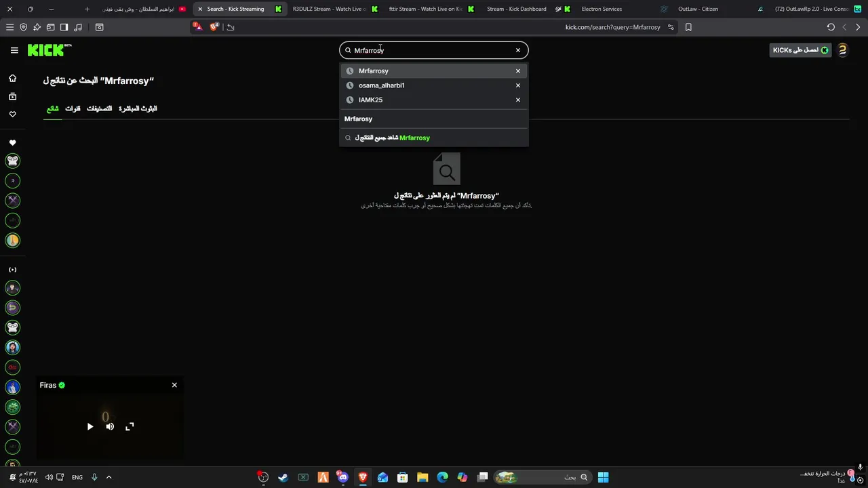Close the Firas mini player

click(174, 385)
